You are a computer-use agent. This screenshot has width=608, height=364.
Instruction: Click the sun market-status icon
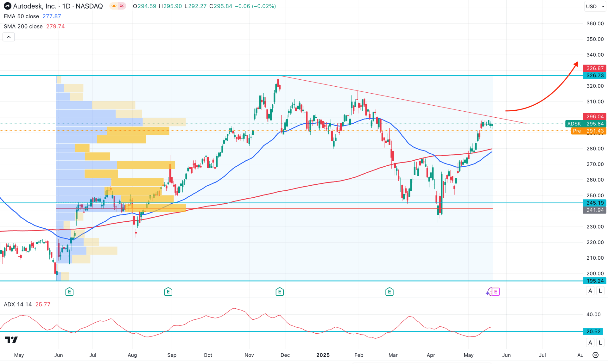(114, 6)
